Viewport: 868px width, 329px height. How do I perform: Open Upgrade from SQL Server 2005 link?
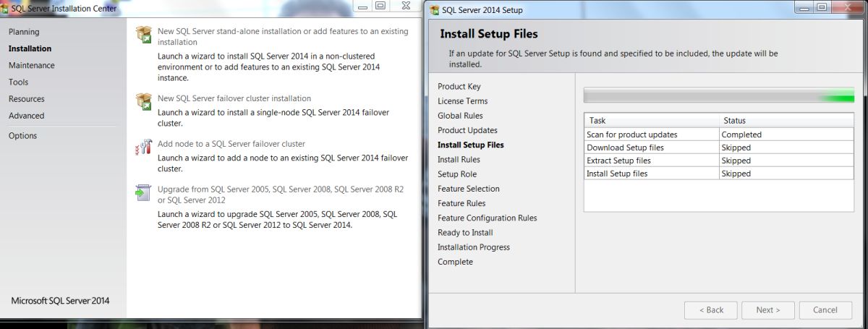281,195
